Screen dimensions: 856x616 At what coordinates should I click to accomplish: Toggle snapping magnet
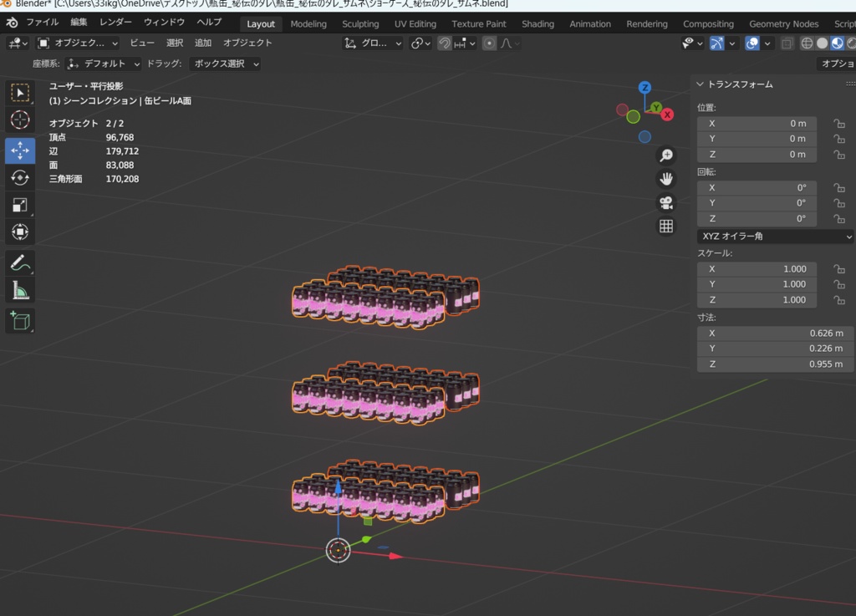pos(445,43)
